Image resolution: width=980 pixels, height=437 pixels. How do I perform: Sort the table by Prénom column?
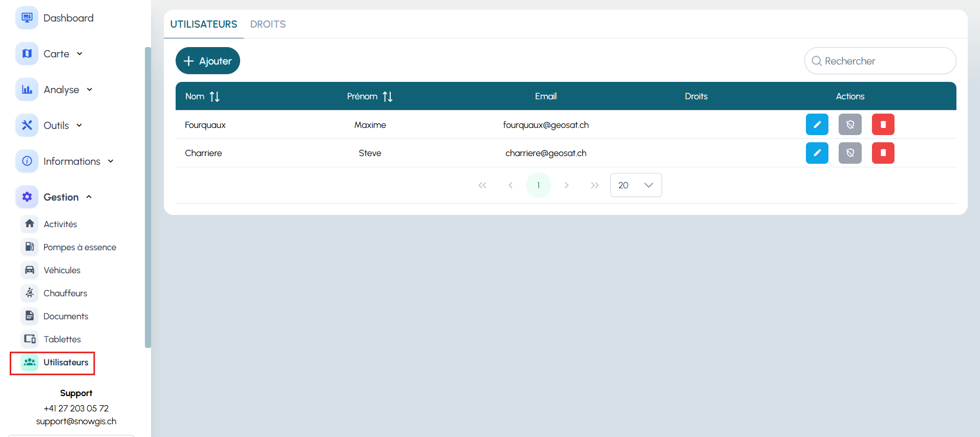pyautogui.click(x=388, y=97)
